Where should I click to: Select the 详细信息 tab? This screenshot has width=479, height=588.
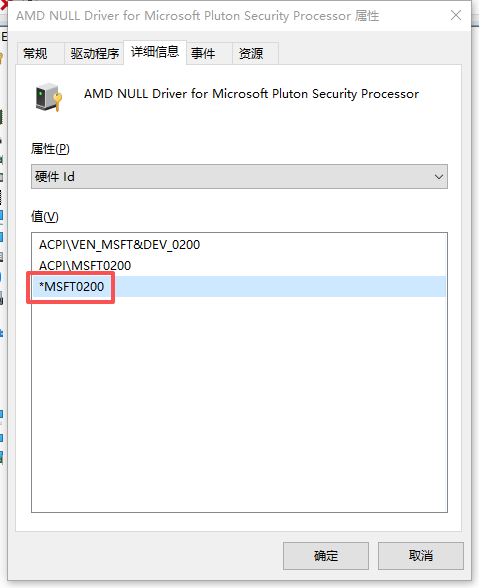pos(155,52)
